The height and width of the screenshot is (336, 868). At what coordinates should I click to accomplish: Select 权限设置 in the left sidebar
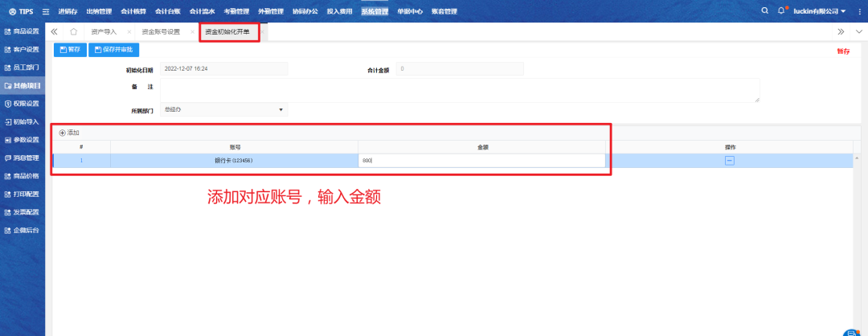23,104
